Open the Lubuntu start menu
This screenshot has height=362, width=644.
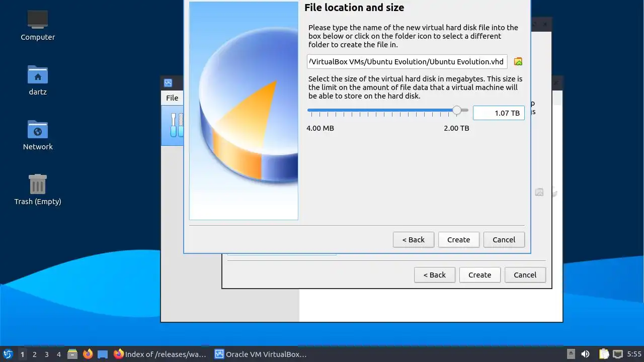tap(8, 354)
